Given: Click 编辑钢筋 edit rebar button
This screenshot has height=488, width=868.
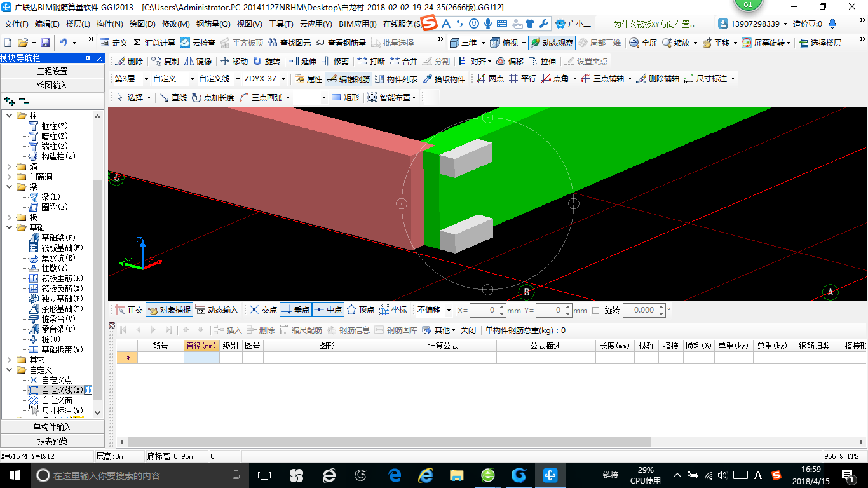Looking at the screenshot, I should tap(348, 79).
